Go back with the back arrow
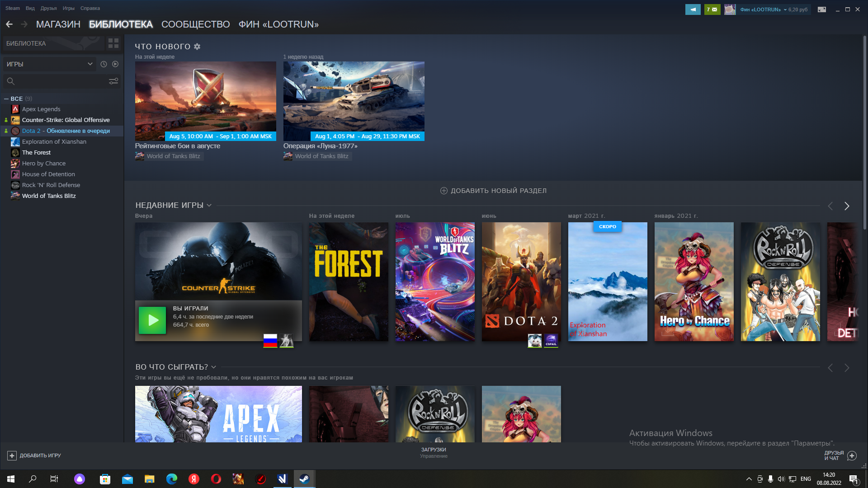 click(x=9, y=24)
